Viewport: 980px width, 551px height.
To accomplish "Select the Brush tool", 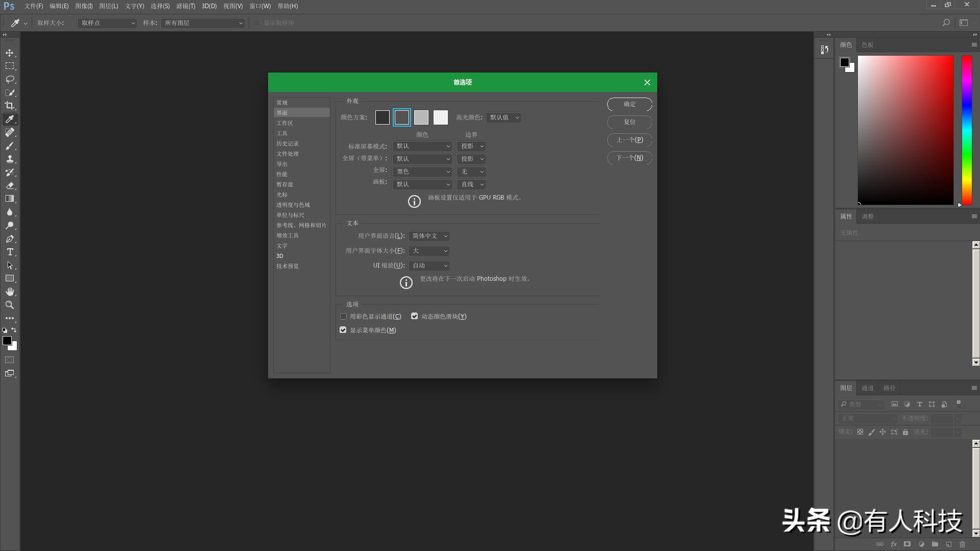I will coord(10,146).
